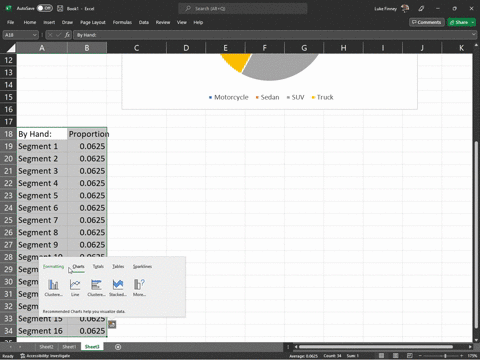Screen dimensions: 480x360
Task: Click Accessibility: Investigate in status bar
Action: (45, 356)
